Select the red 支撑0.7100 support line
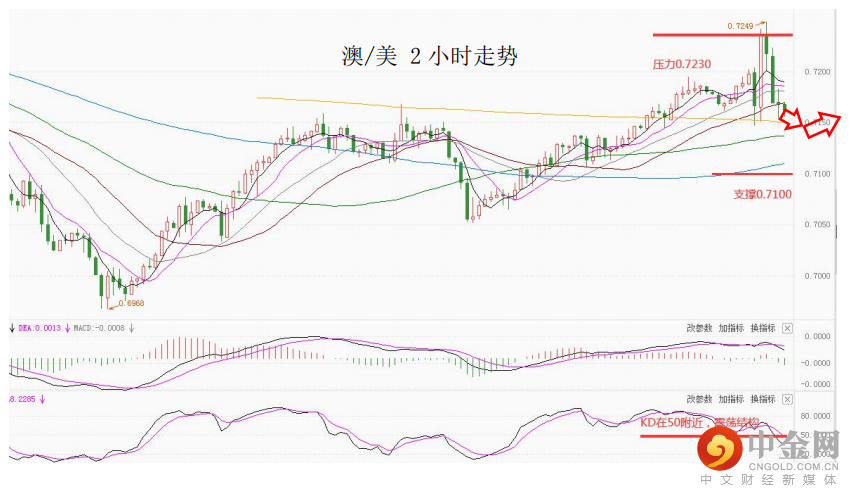The image size is (854, 498). [750, 174]
